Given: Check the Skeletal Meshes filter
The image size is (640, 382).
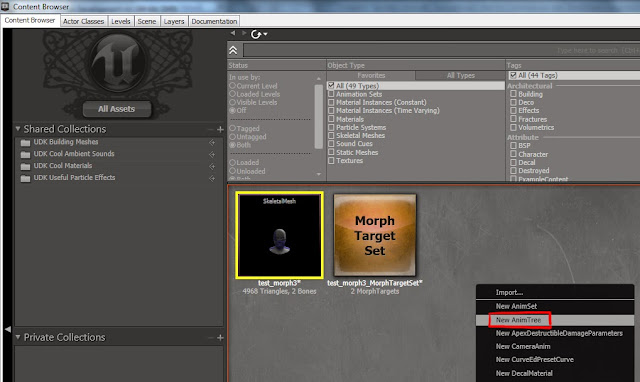Looking at the screenshot, I should coord(331,135).
